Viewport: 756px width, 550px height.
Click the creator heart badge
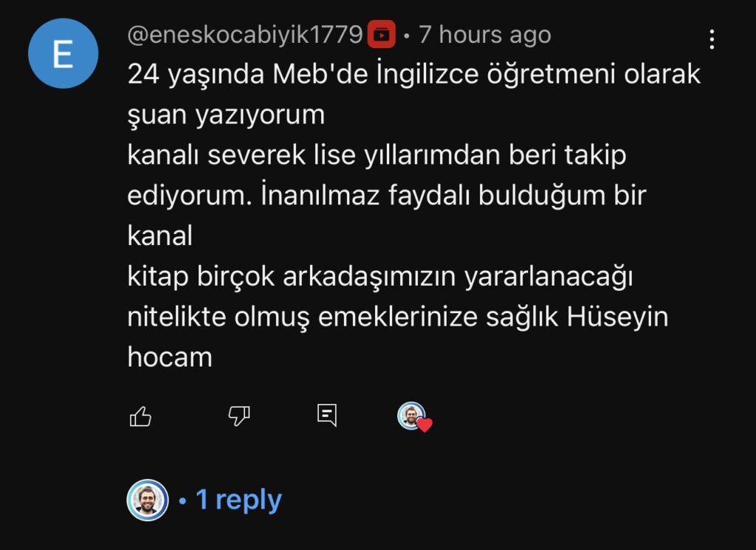414,417
